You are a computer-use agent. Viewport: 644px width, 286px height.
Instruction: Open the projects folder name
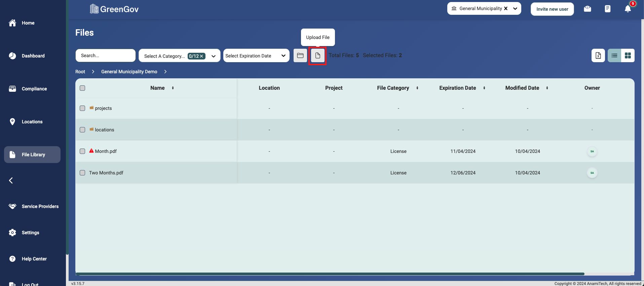point(103,108)
